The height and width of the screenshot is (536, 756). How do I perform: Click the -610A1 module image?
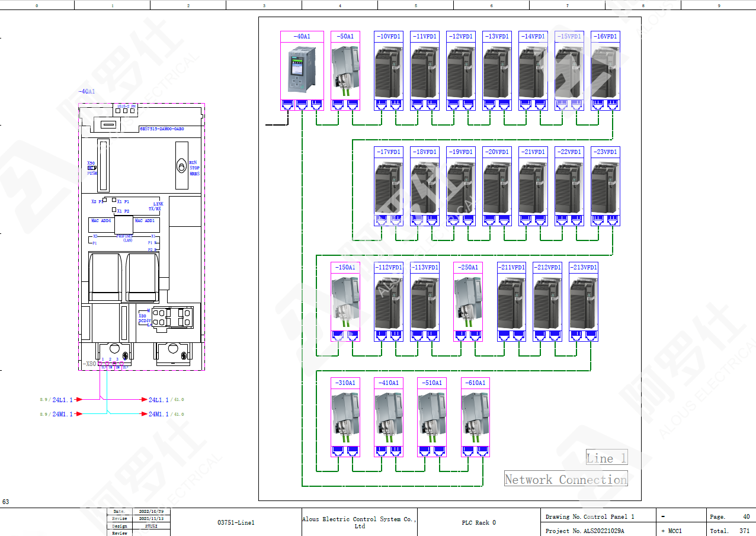pyautogui.click(x=475, y=416)
